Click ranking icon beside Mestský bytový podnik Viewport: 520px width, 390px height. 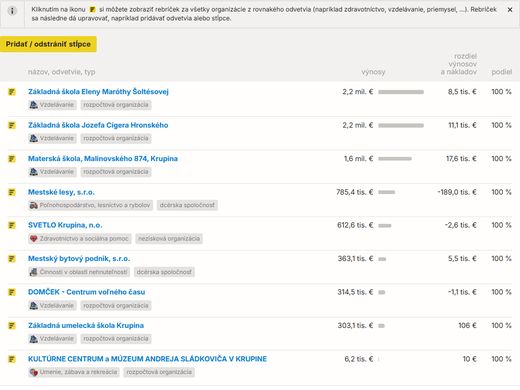12,259
